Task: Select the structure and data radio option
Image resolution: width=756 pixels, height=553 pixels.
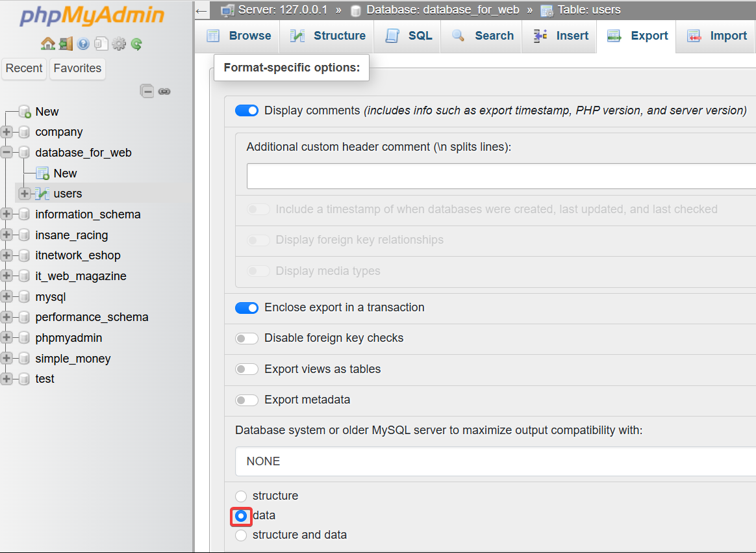Action: click(241, 535)
